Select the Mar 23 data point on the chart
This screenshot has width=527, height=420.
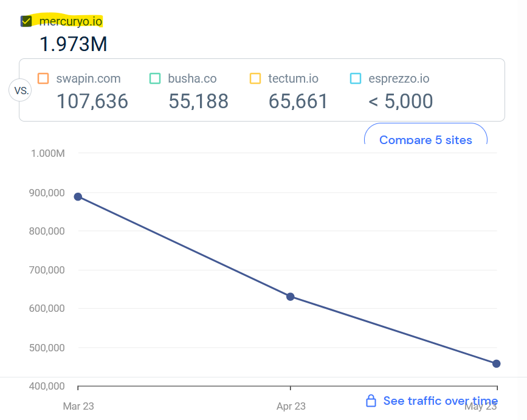point(77,196)
